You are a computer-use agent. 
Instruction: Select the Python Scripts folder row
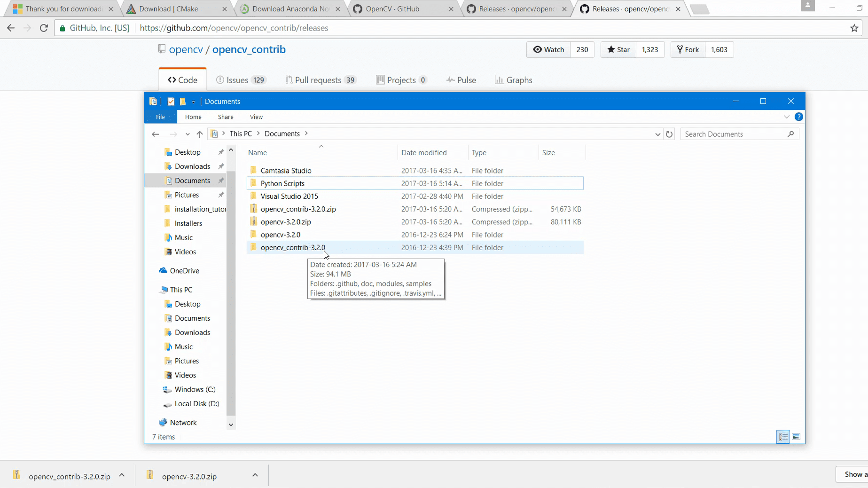click(x=415, y=183)
